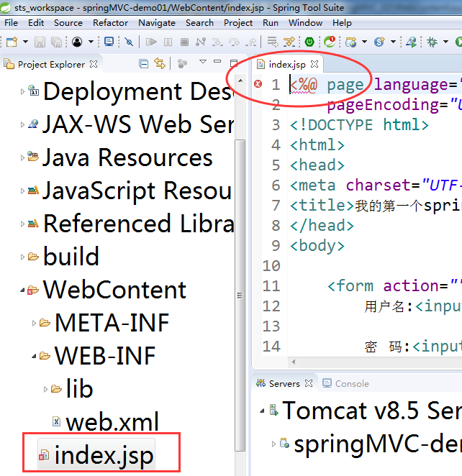Screen dimensions: 462x476
Task: Click the Step Into icon
Action: [x=217, y=42]
